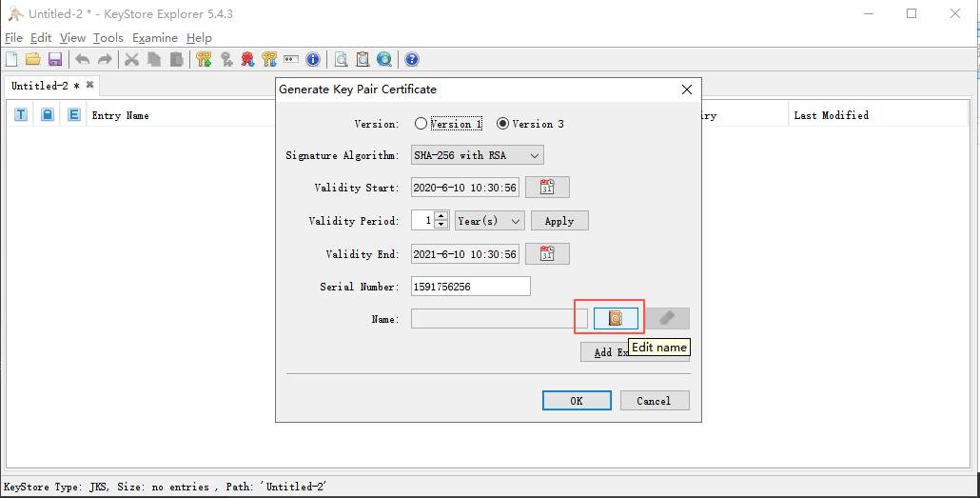Viewport: 980px width, 498px height.
Task: Click the Undo arrow in the toolbar
Action: coord(83,59)
